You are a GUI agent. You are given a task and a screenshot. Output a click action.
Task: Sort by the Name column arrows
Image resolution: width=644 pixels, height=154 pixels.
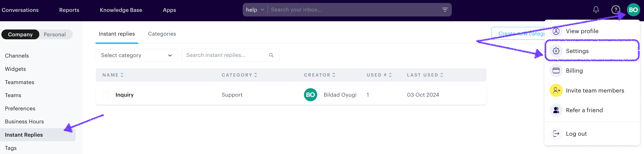pos(122,75)
